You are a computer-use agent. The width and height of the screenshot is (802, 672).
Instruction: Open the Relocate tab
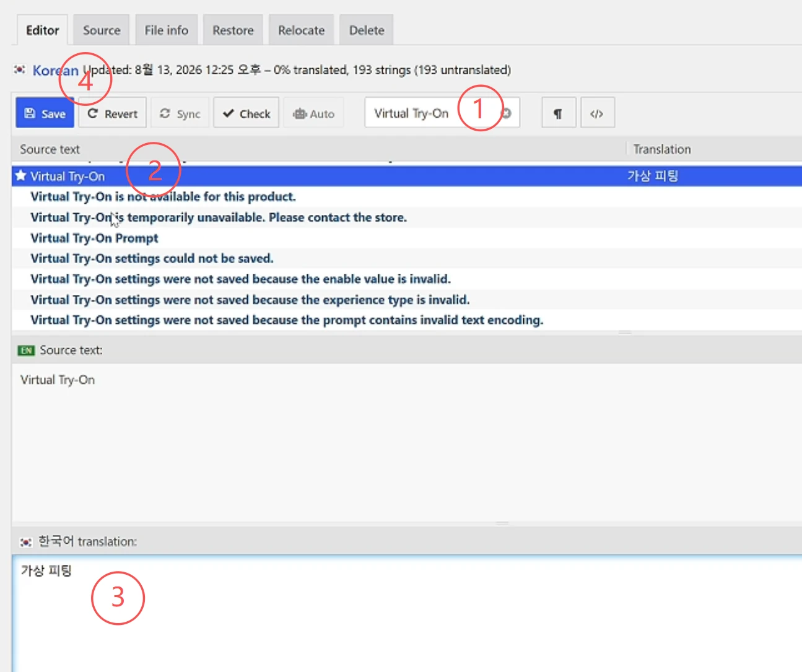[x=301, y=30]
